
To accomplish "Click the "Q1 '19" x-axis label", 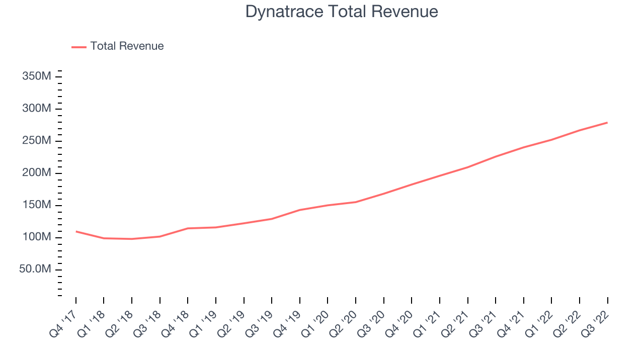I will [203, 323].
